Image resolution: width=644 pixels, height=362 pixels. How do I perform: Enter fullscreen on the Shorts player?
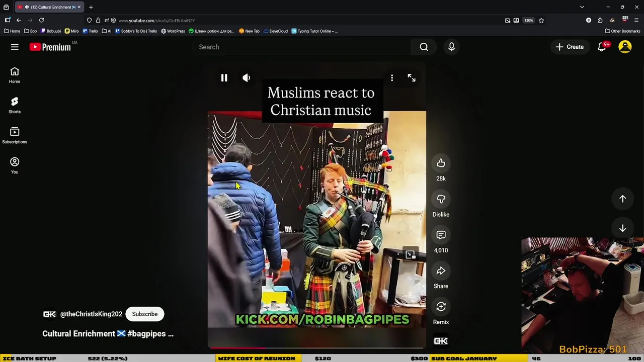coord(412,78)
